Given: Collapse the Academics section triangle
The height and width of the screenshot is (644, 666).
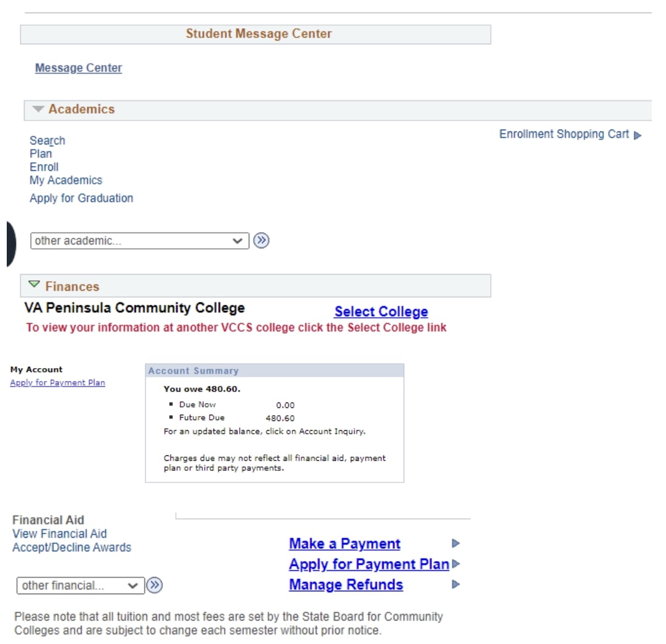Looking at the screenshot, I should (x=39, y=109).
